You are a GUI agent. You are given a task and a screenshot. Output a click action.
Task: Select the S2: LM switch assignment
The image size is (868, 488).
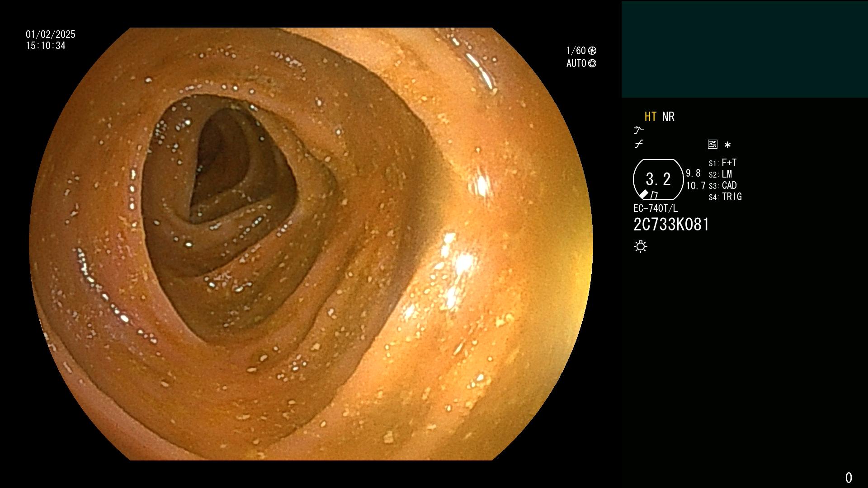coord(720,174)
